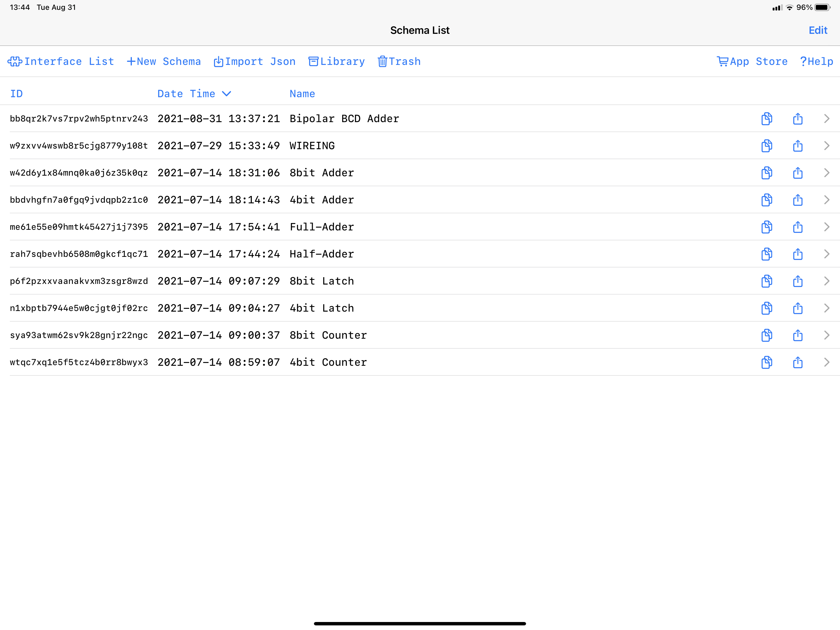The image size is (840, 630).
Task: Share the 4bit Latch schema
Action: 798,308
